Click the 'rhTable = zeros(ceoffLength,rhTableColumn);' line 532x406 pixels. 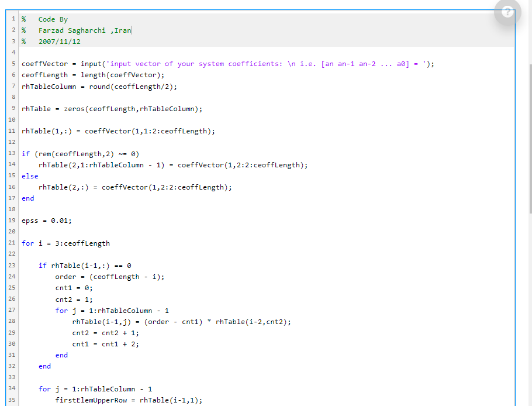coord(112,109)
